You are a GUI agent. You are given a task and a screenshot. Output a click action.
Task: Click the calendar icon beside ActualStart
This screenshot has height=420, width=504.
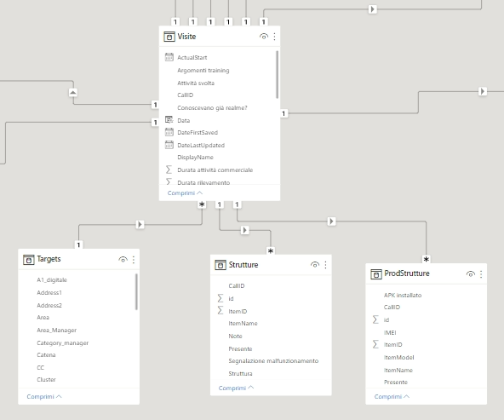point(169,57)
